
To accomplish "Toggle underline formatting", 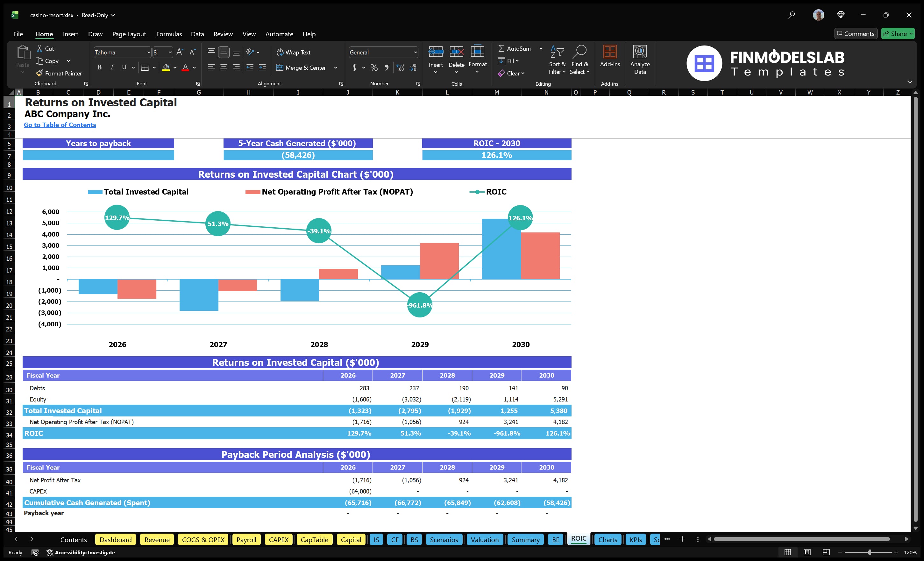I will pos(124,67).
